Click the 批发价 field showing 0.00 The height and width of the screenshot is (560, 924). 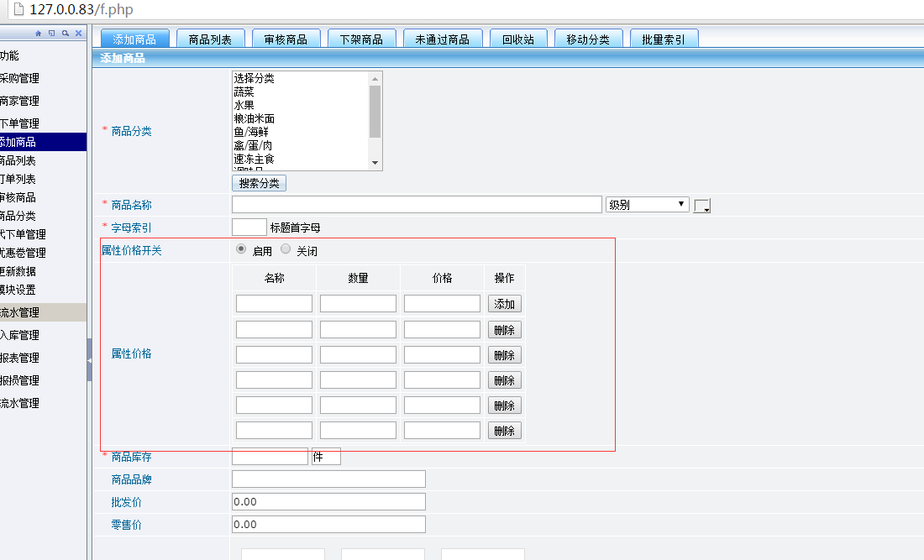tap(328, 502)
